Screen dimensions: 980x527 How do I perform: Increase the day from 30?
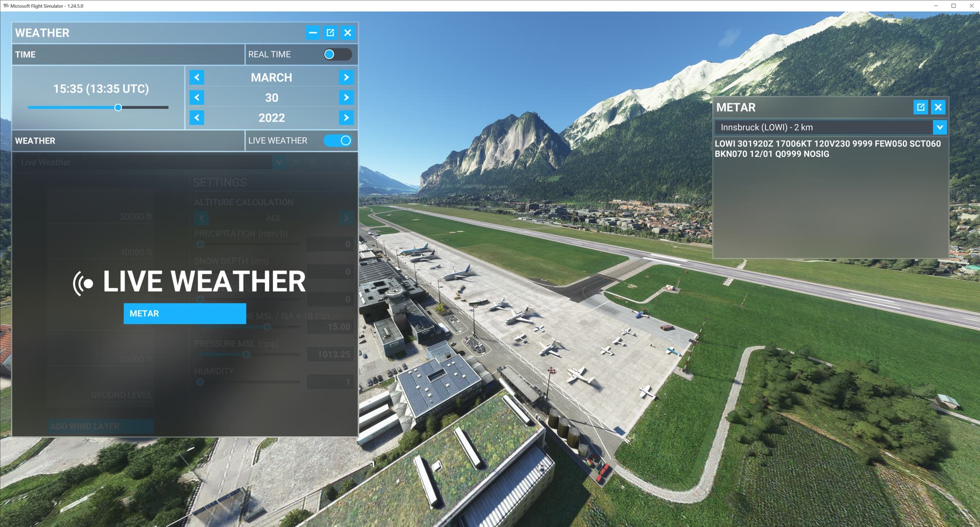346,97
